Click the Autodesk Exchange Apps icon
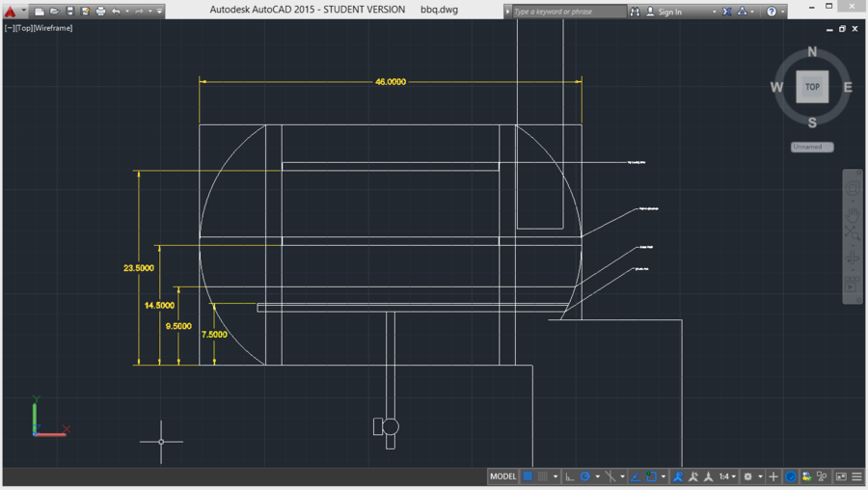 (727, 12)
